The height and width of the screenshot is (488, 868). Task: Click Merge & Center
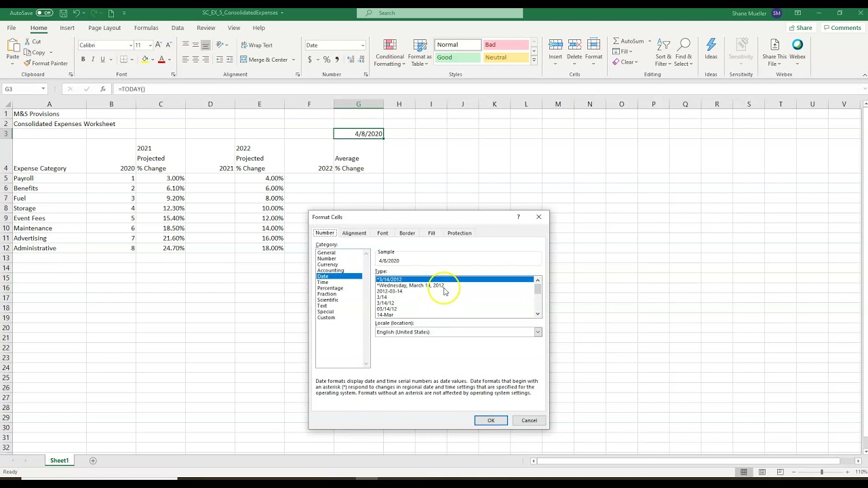[264, 60]
